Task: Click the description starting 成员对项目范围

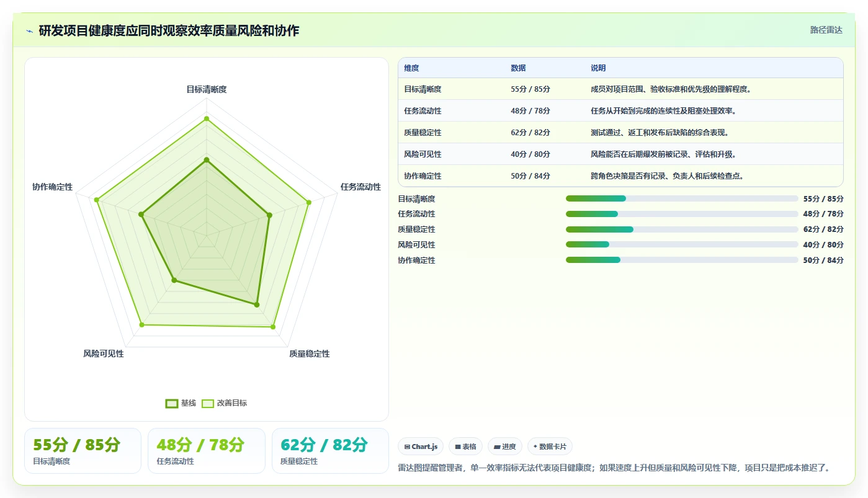Action: coord(671,89)
